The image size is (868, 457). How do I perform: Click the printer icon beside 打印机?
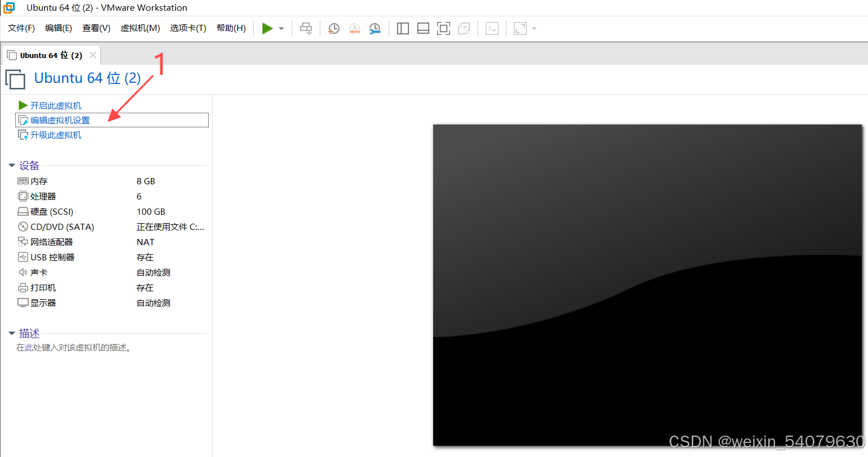pyautogui.click(x=23, y=287)
